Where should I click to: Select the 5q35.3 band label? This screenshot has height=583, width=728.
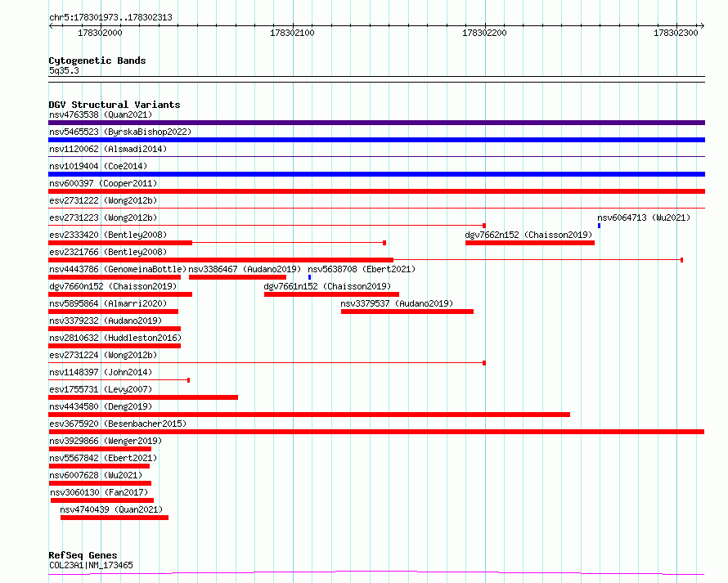64,70
